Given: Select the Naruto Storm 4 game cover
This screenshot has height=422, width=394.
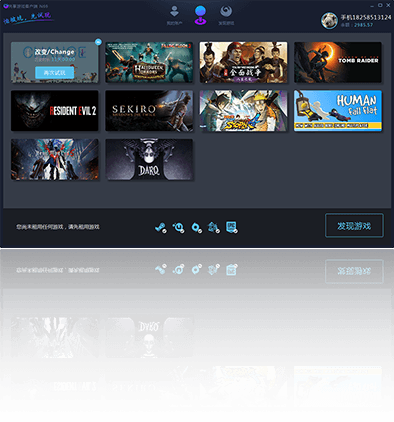Looking at the screenshot, I should pyautogui.click(x=243, y=111).
